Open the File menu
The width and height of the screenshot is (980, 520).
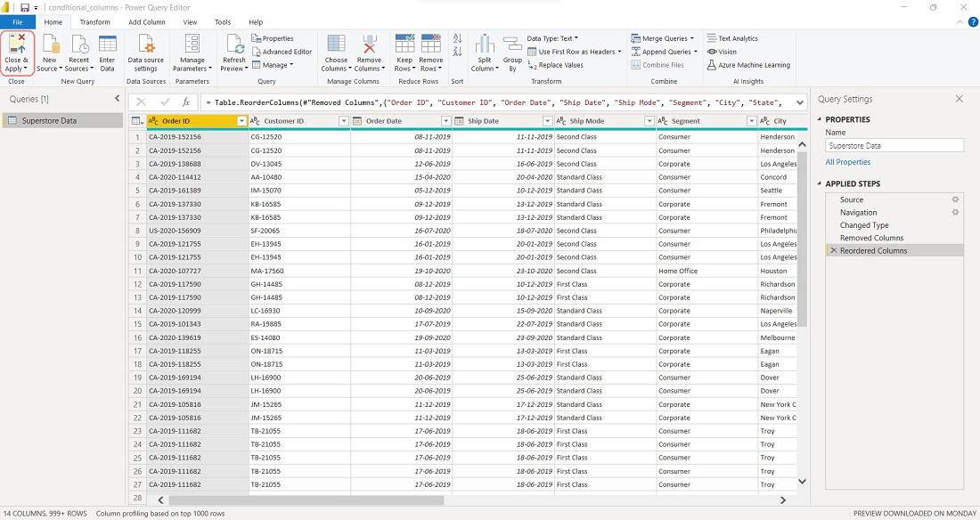point(18,22)
